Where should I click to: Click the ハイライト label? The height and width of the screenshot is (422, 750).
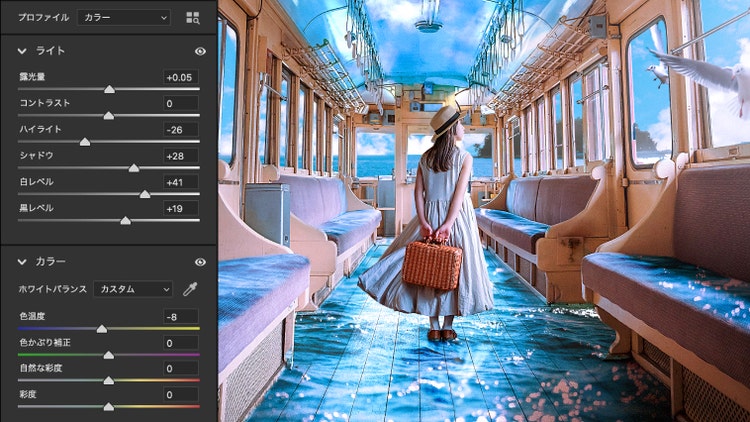41,129
